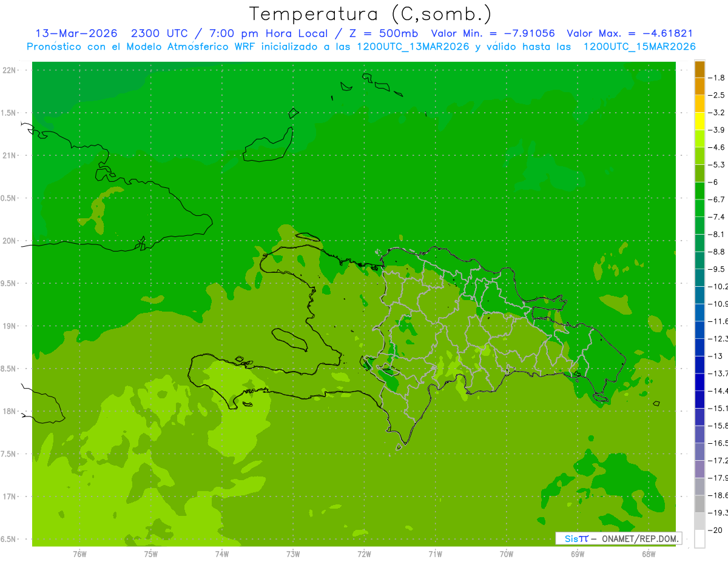Click the '17N' latitude label
Viewport: 728px width, 562px height.
9,497
